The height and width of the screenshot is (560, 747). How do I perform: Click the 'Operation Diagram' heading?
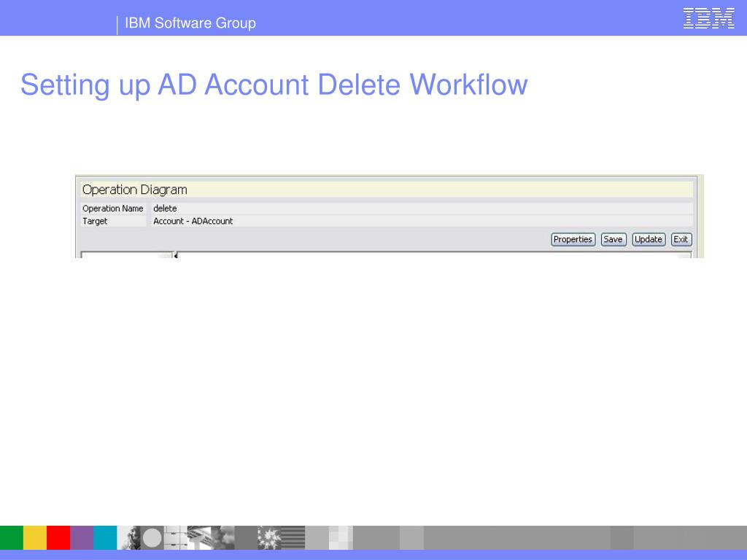coord(135,190)
